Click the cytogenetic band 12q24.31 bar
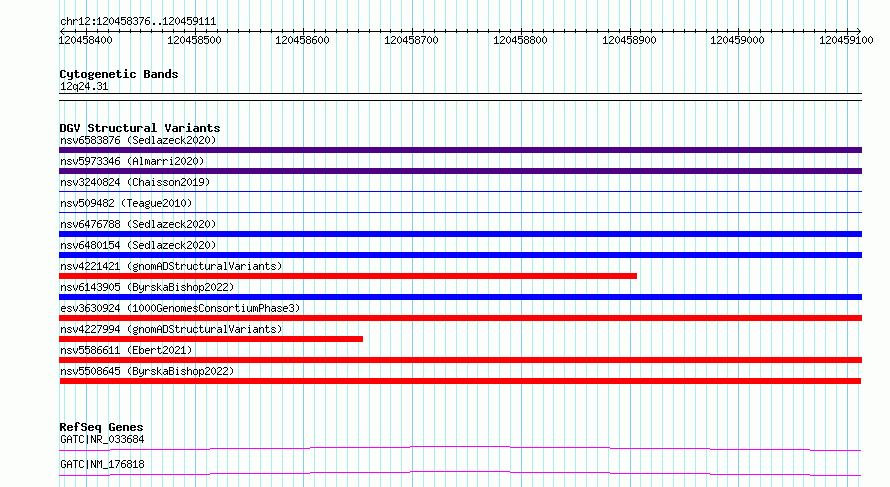 pyautogui.click(x=460, y=97)
